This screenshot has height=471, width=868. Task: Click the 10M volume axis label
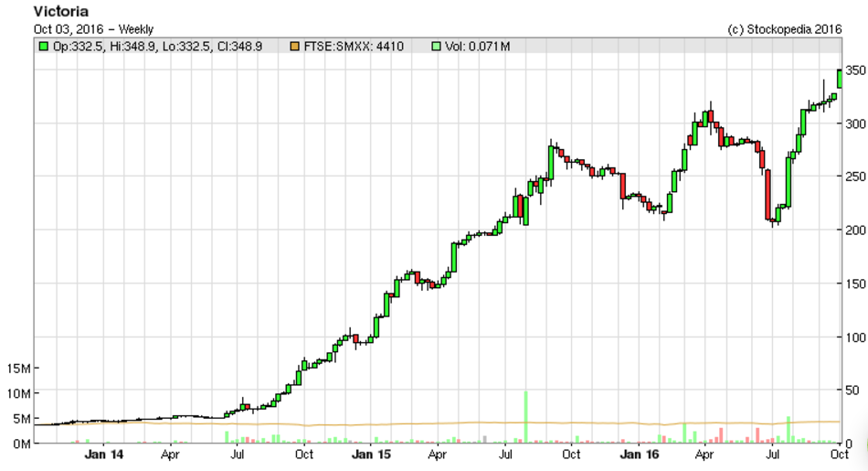pyautogui.click(x=18, y=394)
